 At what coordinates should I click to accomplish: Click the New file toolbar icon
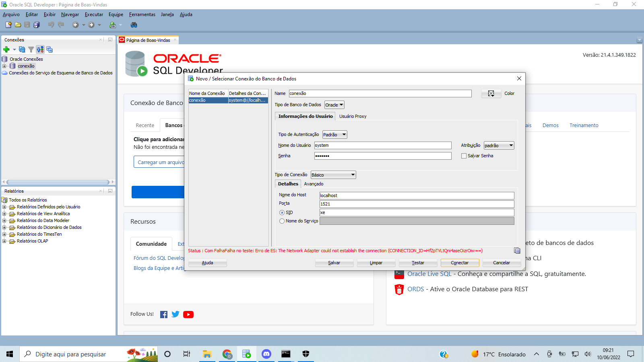coord(8,25)
